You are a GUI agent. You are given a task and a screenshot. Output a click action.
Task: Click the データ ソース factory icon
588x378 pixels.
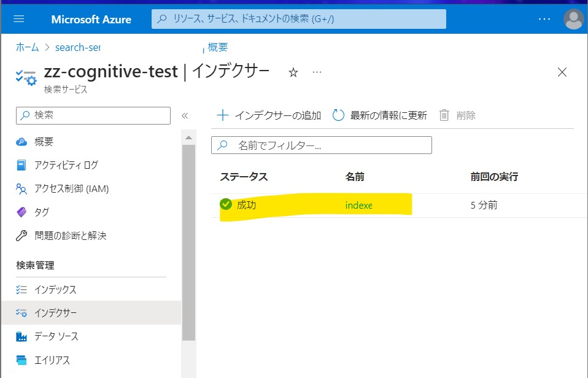click(x=21, y=336)
